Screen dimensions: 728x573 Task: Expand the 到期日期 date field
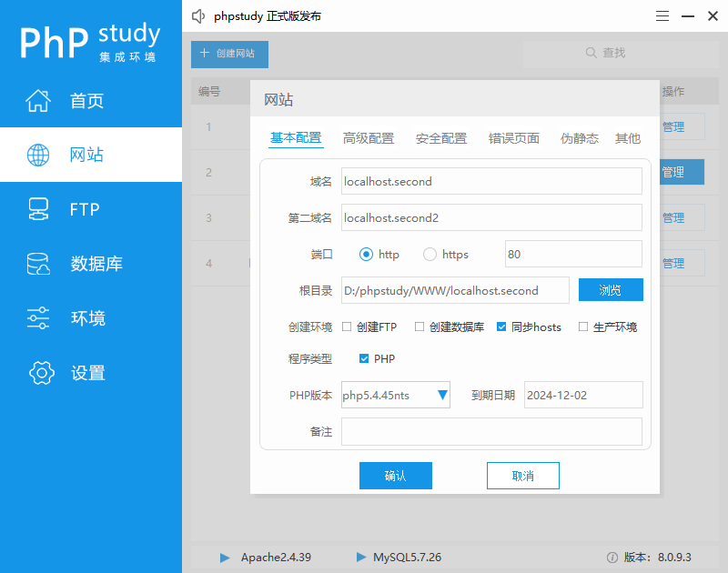582,395
